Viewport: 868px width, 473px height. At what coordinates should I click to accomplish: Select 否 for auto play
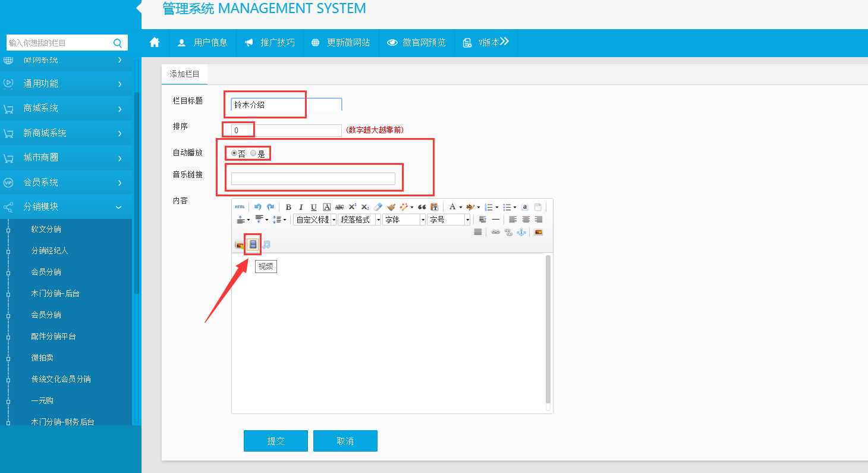point(234,153)
